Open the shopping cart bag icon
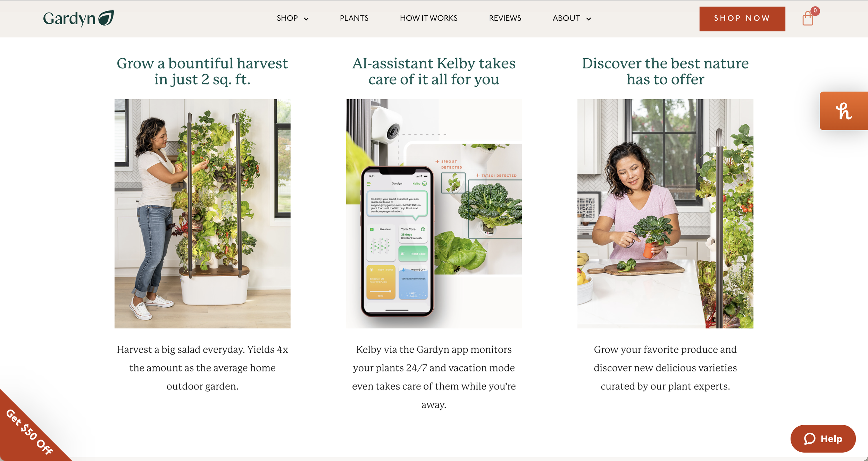 [x=808, y=18]
